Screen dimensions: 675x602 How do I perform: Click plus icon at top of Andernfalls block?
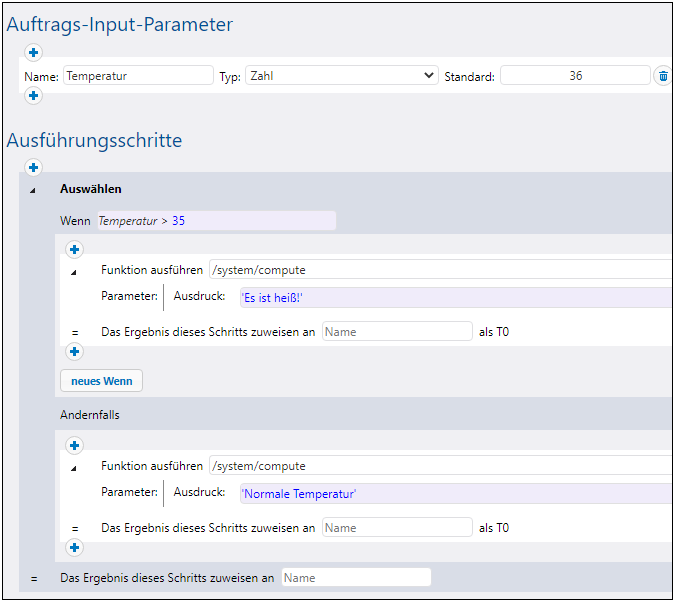tap(74, 445)
